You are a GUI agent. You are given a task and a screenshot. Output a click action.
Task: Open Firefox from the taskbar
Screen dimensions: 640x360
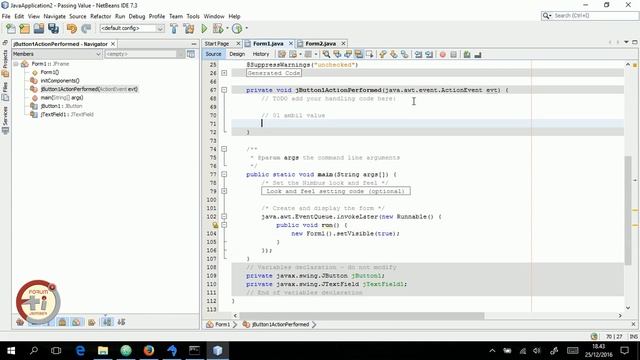149,350
